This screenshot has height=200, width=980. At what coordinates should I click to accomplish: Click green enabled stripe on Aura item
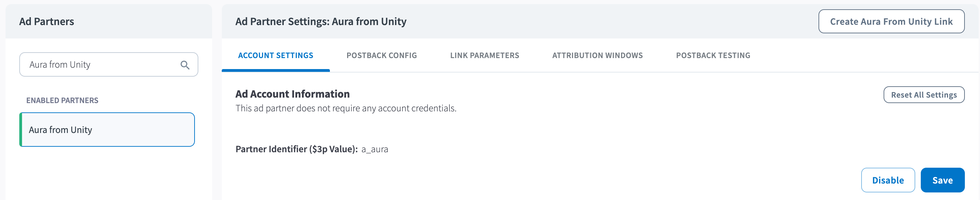21,130
